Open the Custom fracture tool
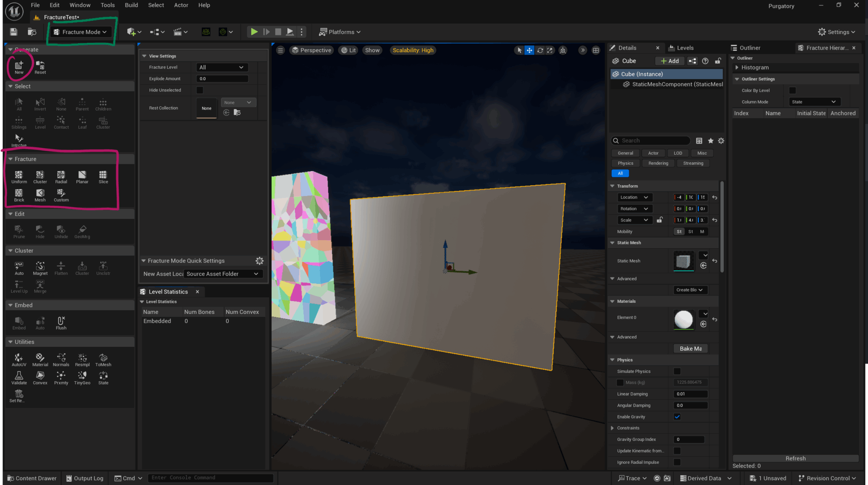868x485 pixels. pos(61,195)
